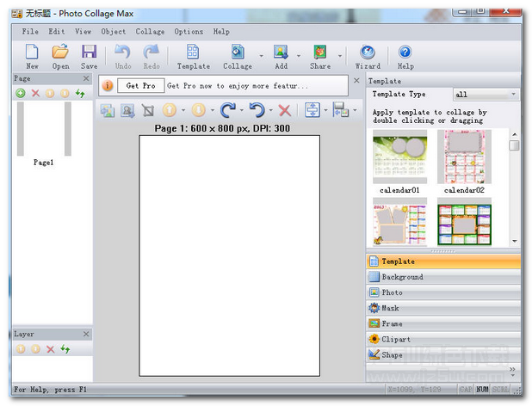This screenshot has height=406, width=532.
Task: Click template list scroll down arrow
Action: coord(515,241)
